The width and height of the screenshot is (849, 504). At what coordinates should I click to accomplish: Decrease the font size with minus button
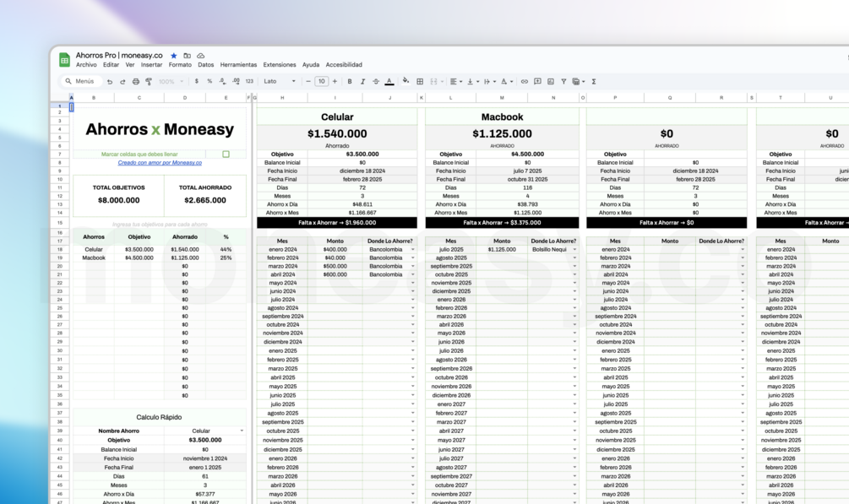pyautogui.click(x=308, y=82)
